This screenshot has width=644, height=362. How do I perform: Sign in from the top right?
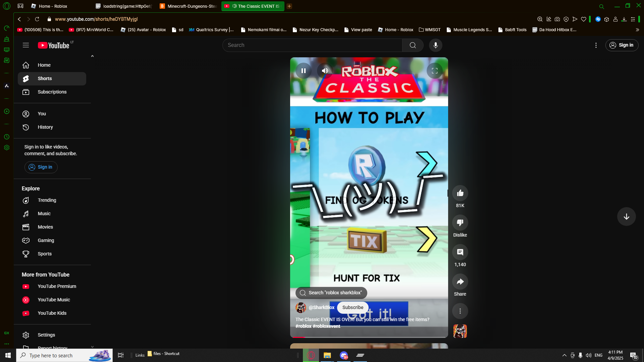(x=622, y=45)
